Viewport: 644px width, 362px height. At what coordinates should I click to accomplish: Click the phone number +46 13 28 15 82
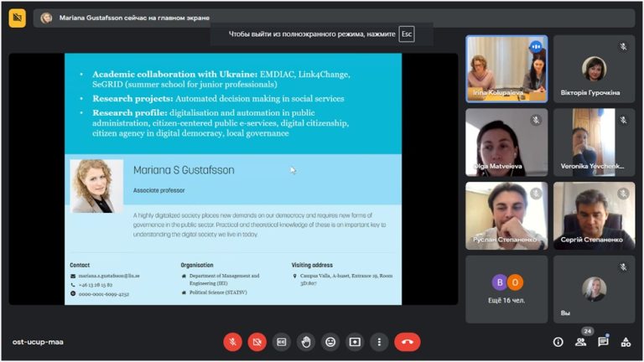(x=96, y=284)
